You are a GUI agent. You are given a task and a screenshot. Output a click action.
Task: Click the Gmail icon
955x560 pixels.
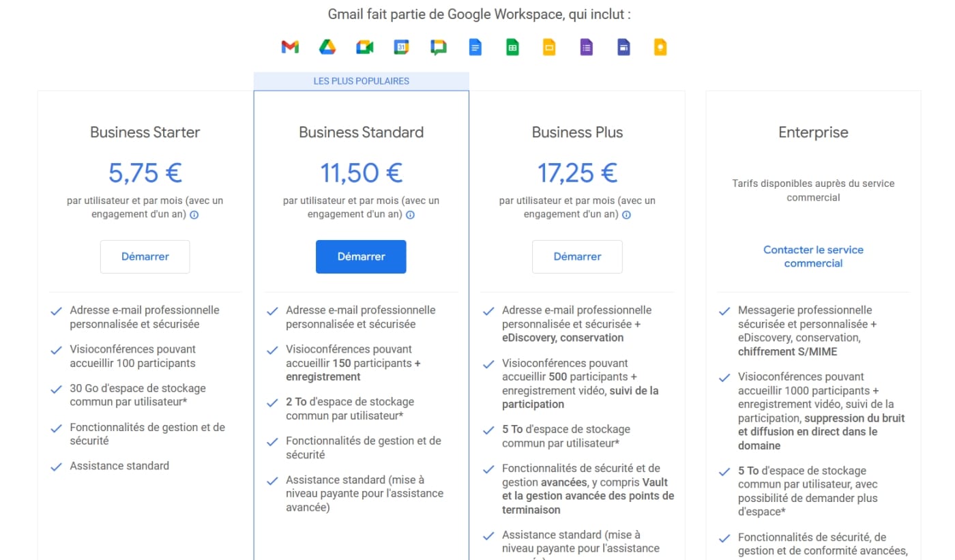point(290,47)
